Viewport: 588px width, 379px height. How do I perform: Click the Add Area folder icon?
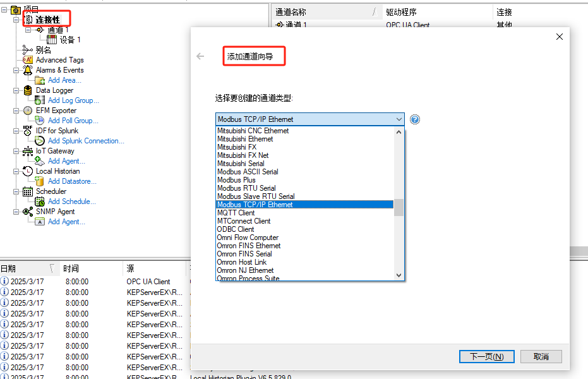coord(40,80)
